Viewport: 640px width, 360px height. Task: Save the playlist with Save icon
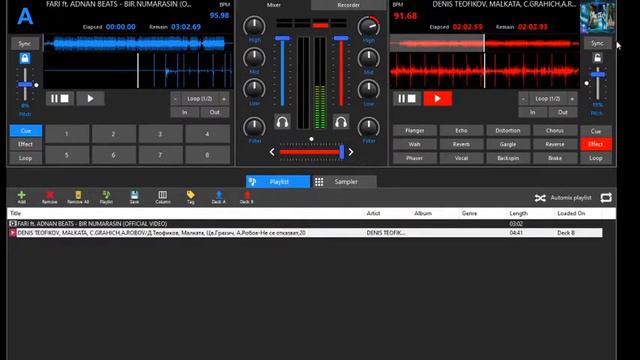[134, 197]
